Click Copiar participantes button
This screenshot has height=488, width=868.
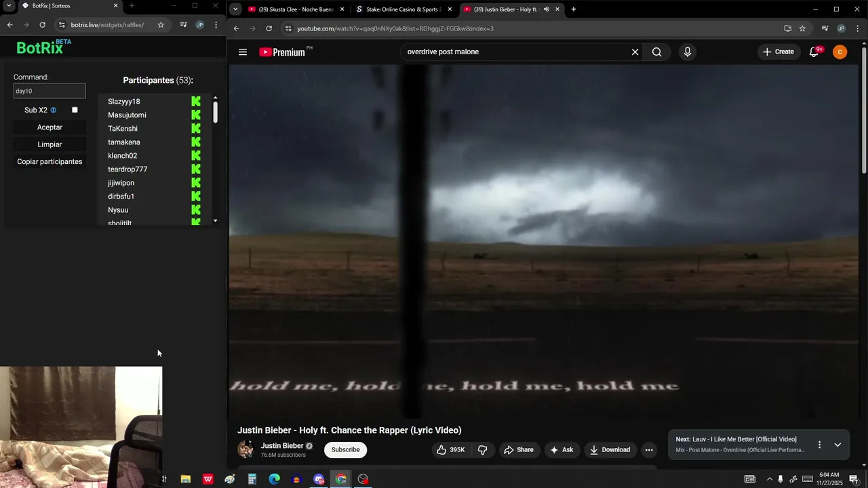pos(50,161)
